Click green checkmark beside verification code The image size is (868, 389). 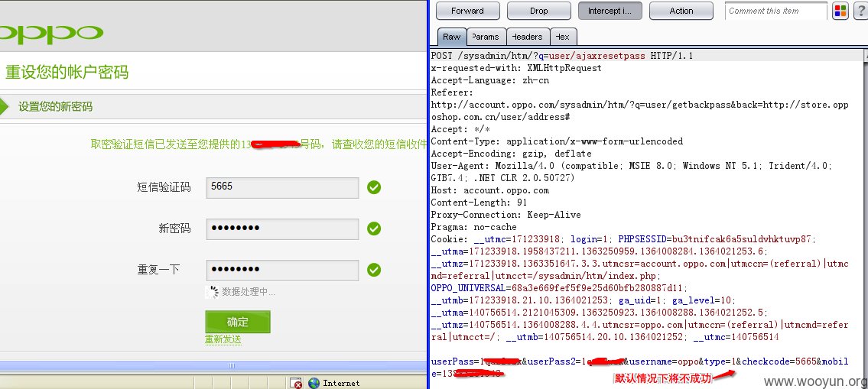point(374,187)
